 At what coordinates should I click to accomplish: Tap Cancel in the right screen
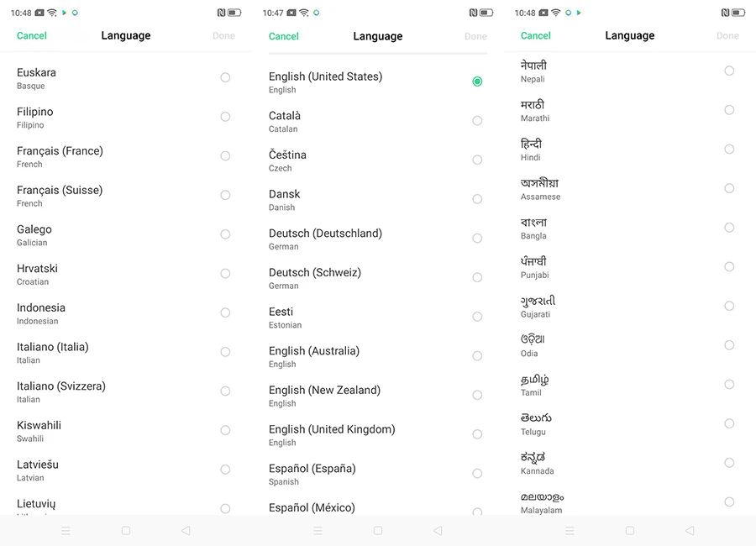tap(536, 35)
